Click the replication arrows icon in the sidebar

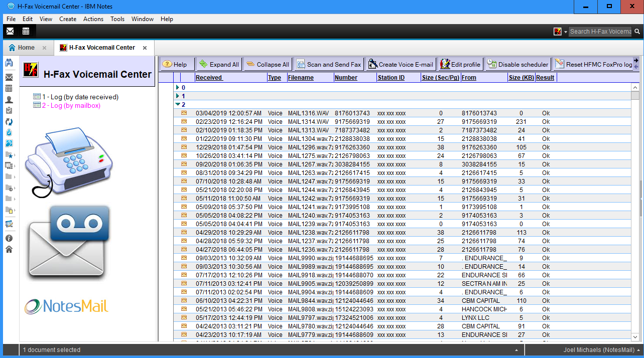pyautogui.click(x=9, y=122)
